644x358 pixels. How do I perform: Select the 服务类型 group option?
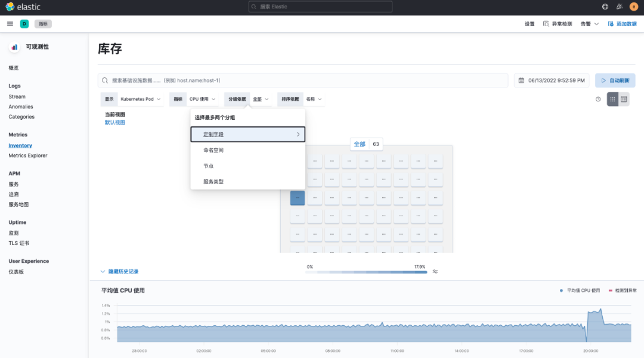point(247,182)
